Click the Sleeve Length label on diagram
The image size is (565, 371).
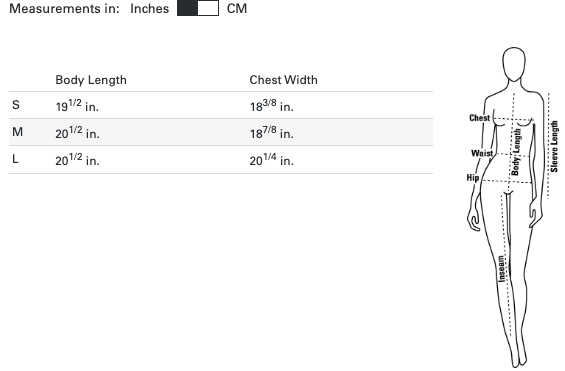click(x=554, y=146)
